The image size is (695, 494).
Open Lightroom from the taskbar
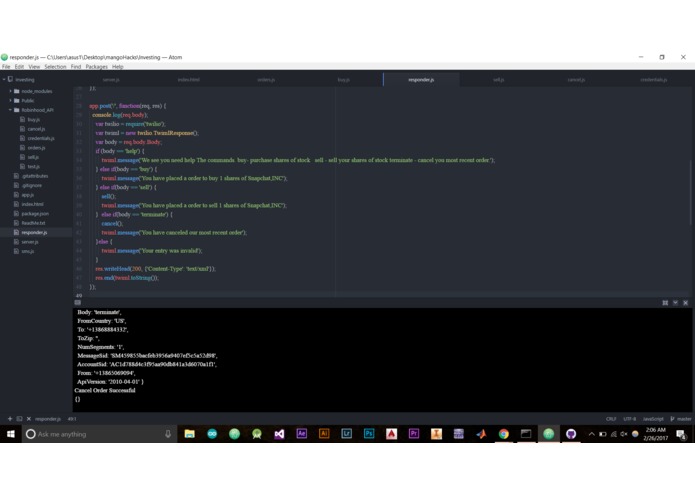[x=347, y=434]
